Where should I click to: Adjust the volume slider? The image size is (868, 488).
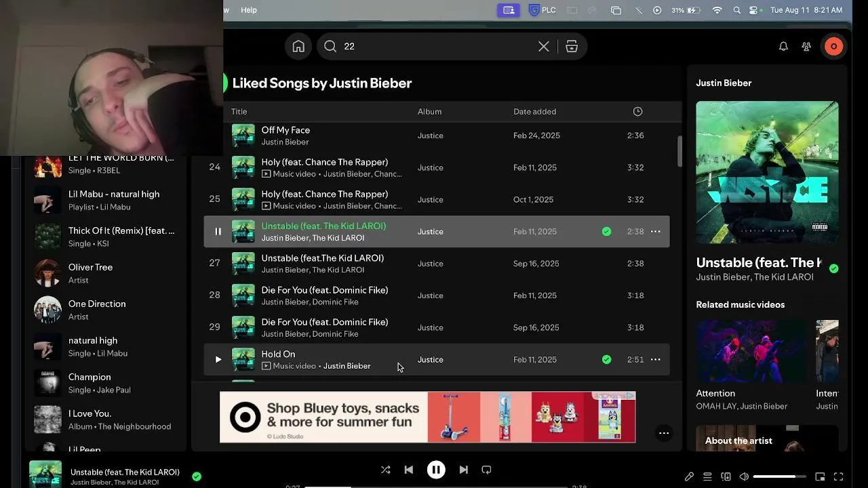[x=779, y=476]
